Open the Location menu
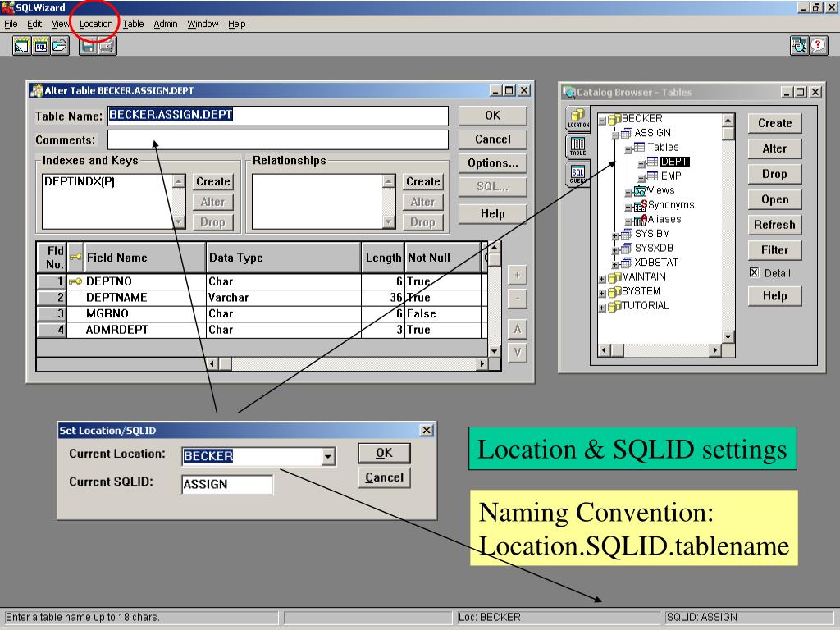This screenshot has height=630, width=840. (x=97, y=24)
